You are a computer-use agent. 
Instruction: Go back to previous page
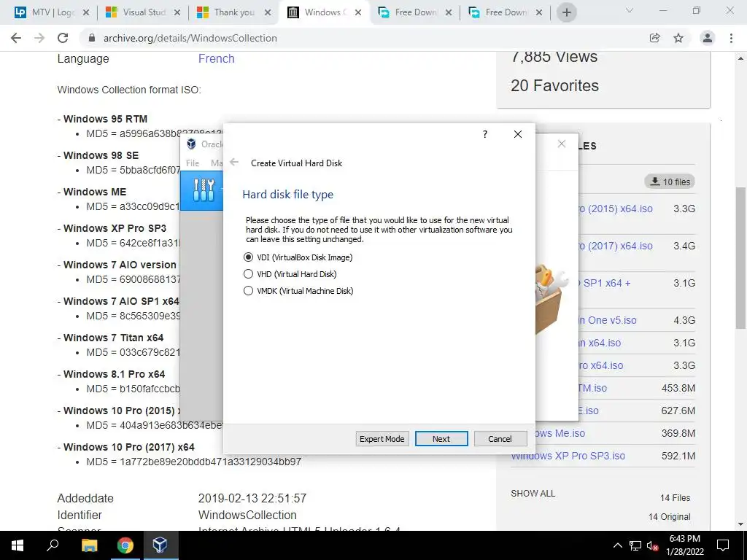16,38
